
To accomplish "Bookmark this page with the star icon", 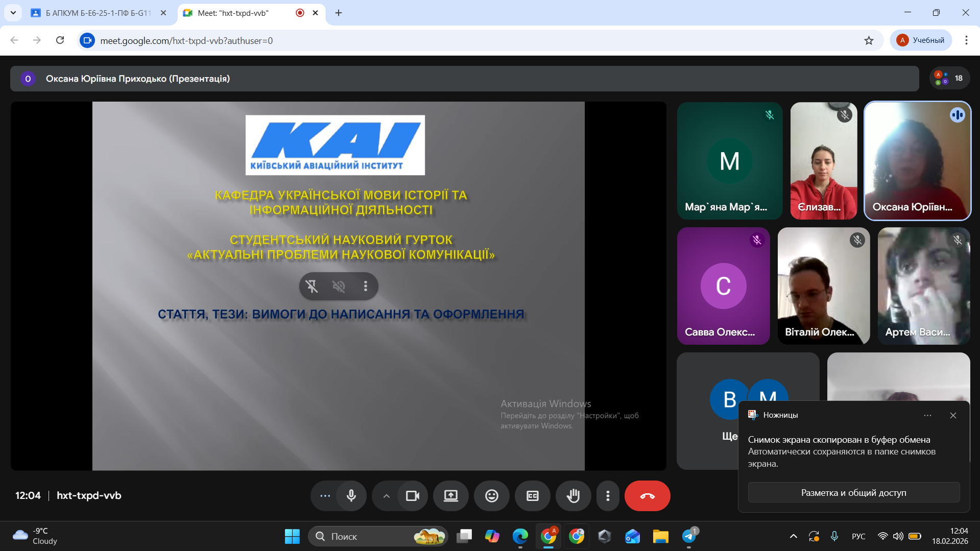I will tap(869, 40).
